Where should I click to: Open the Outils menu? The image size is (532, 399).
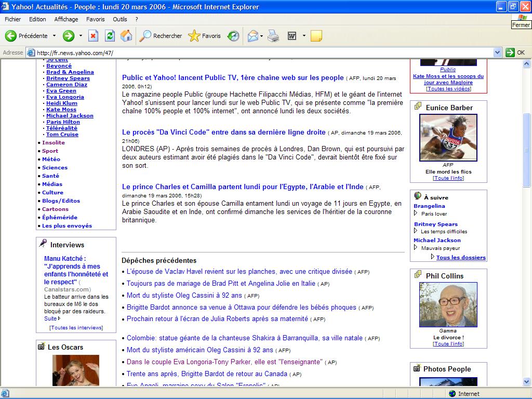[119, 19]
